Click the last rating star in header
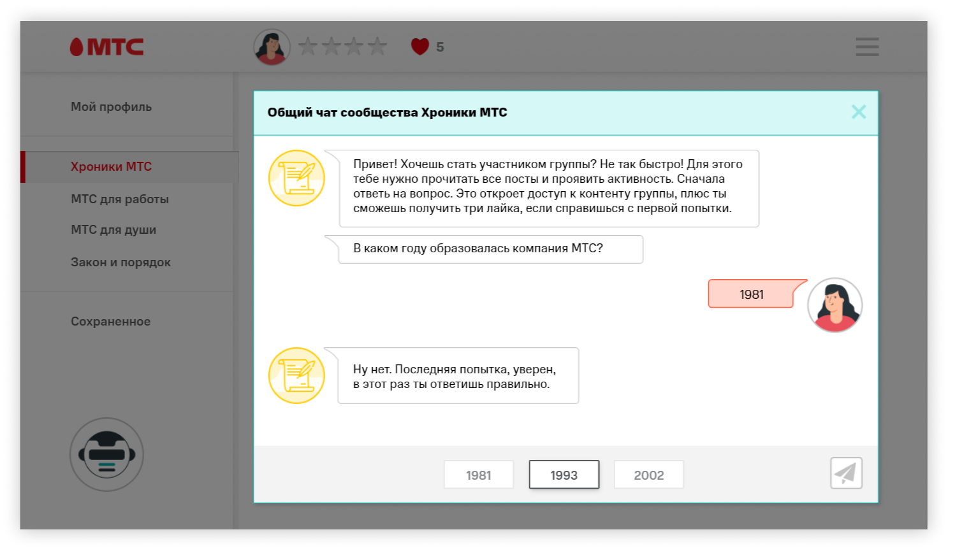The width and height of the screenshot is (955, 560). point(377,46)
